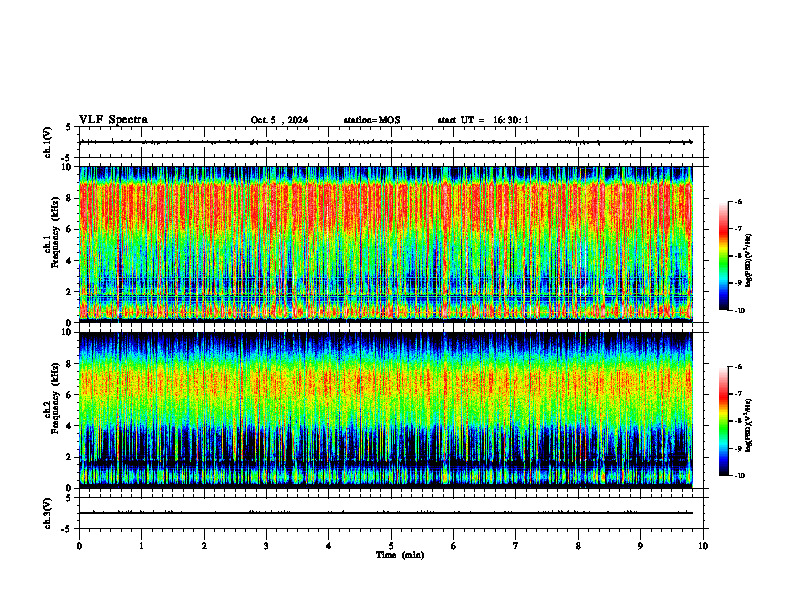Click the "Time (min)" axis label
Screen dimensions: 792x612
(x=400, y=555)
